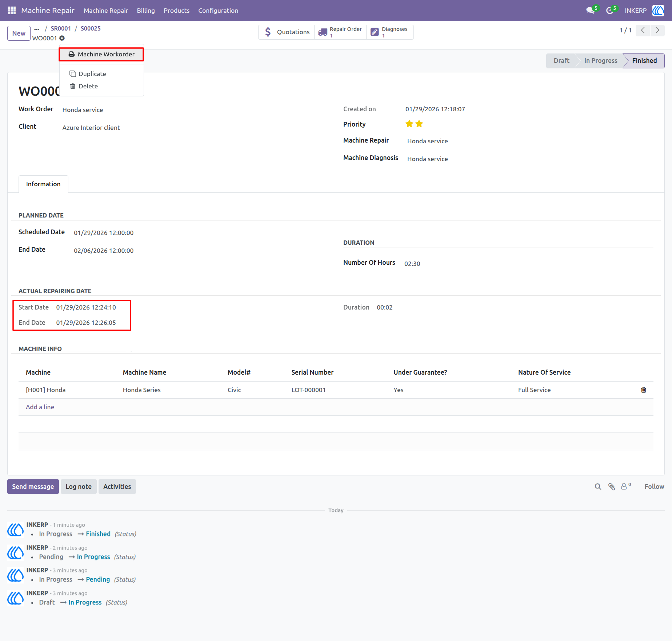Screen dimensions: 672x642
Task: Go to previous record arrow
Action: point(643,30)
